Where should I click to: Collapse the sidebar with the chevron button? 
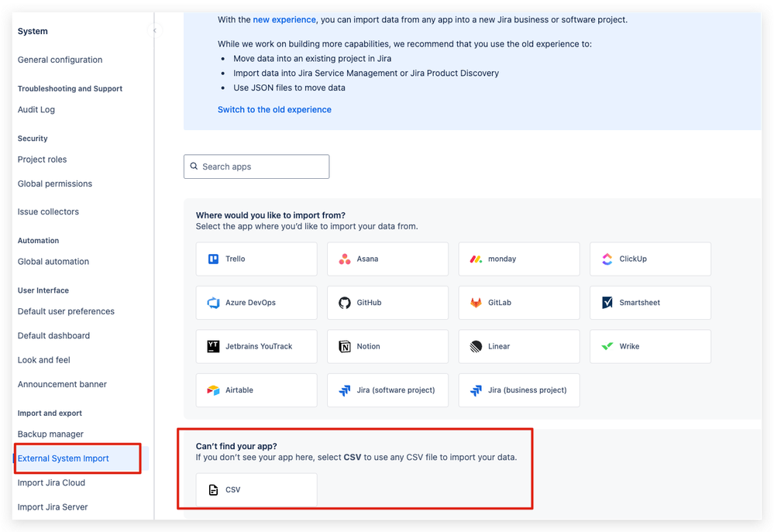coord(154,31)
